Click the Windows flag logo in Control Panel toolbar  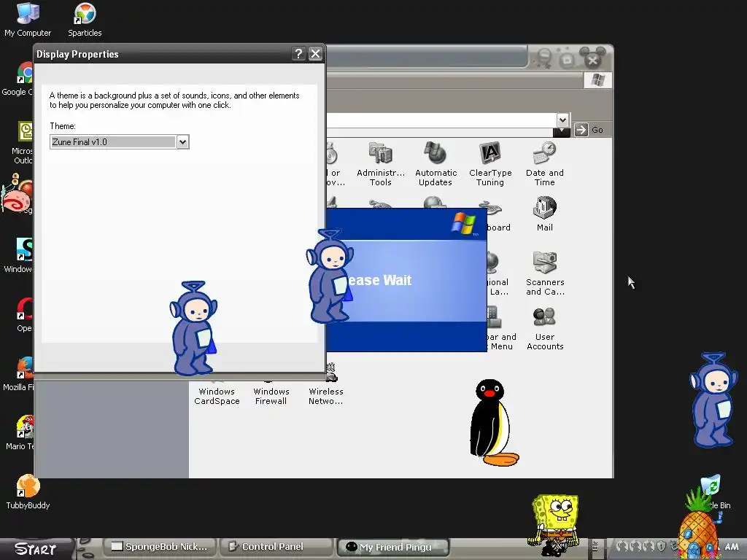(x=597, y=80)
